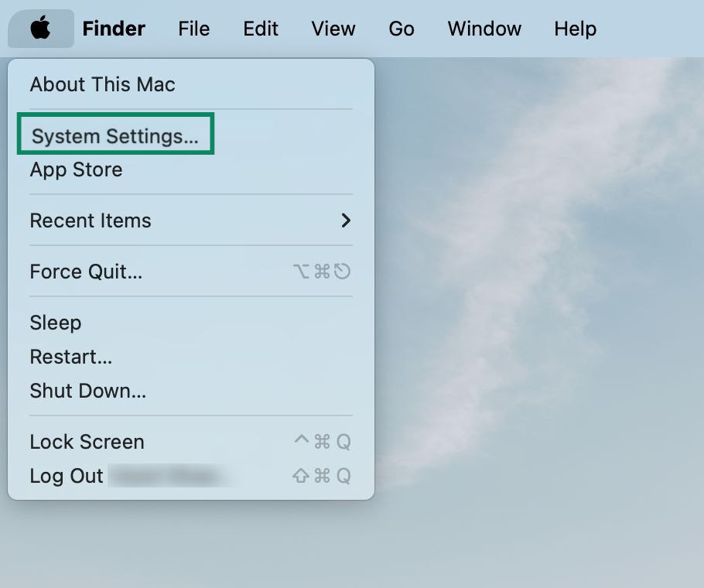Open About This Mac
The height and width of the screenshot is (588, 704).
101,84
